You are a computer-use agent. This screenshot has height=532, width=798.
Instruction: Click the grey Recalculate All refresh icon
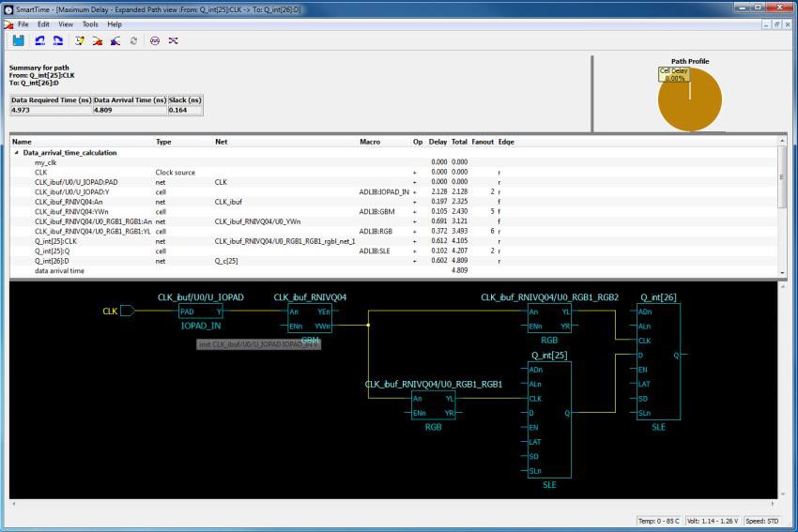tap(133, 40)
